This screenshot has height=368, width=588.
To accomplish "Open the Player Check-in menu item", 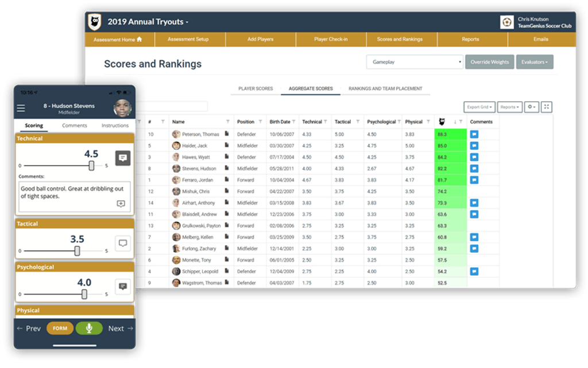I will tap(331, 40).
